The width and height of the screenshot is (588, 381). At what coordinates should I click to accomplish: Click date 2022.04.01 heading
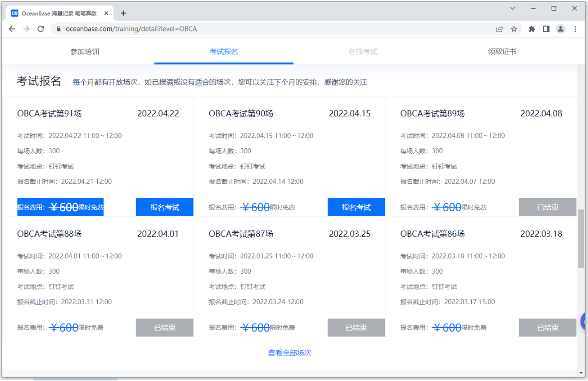158,234
